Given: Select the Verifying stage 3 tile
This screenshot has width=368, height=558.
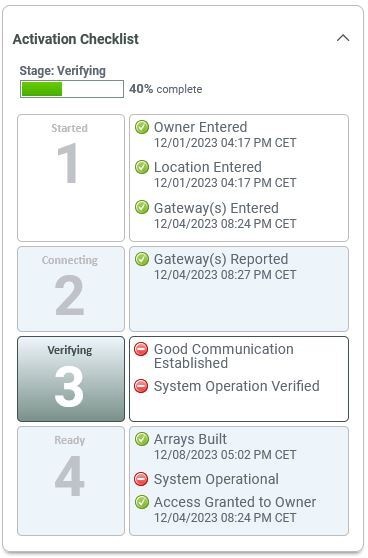Looking at the screenshot, I should coord(71,379).
